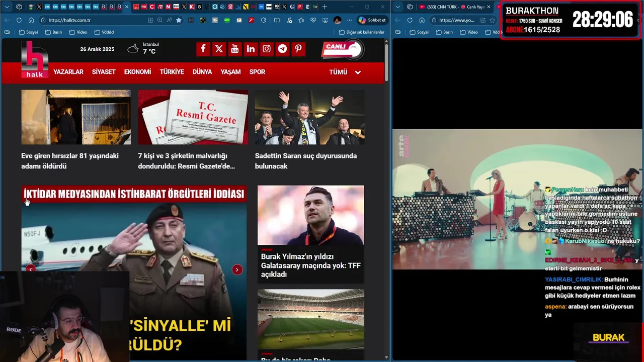Open the SPOR section

click(x=257, y=72)
